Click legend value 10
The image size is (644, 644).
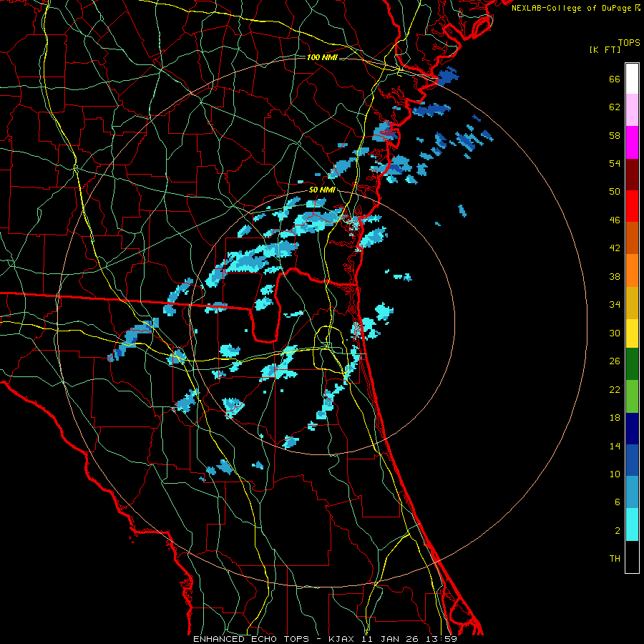(615, 474)
